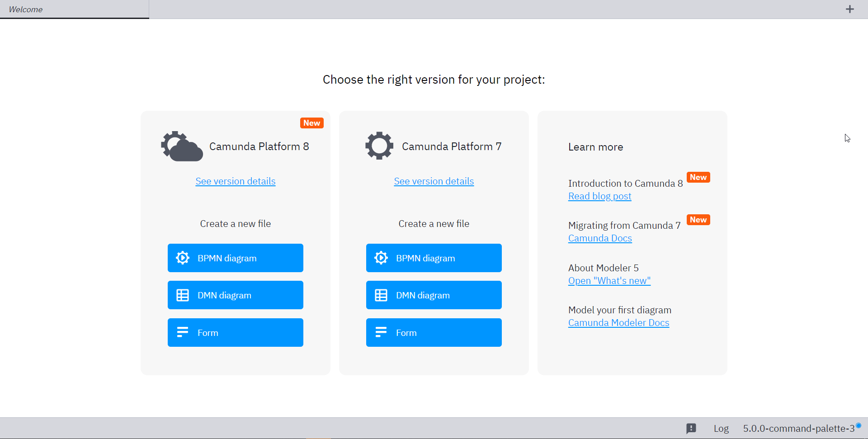
Task: Click the New badge on Camunda Platform 8
Action: coord(311,123)
